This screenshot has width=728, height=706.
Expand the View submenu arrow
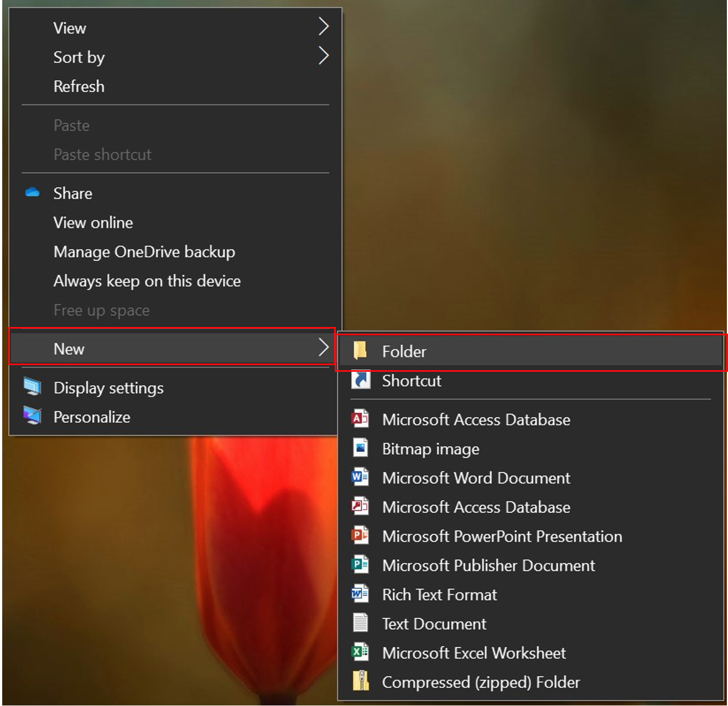click(x=324, y=27)
